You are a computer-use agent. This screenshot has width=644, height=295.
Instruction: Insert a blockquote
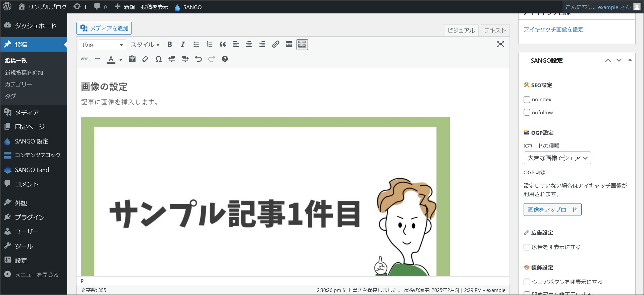[222, 45]
